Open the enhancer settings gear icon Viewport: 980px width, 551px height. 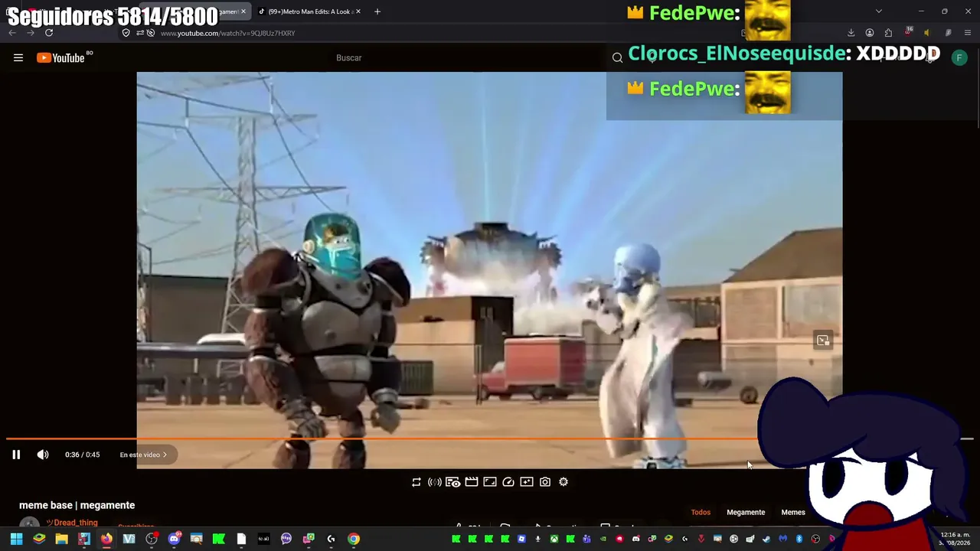pos(563,482)
